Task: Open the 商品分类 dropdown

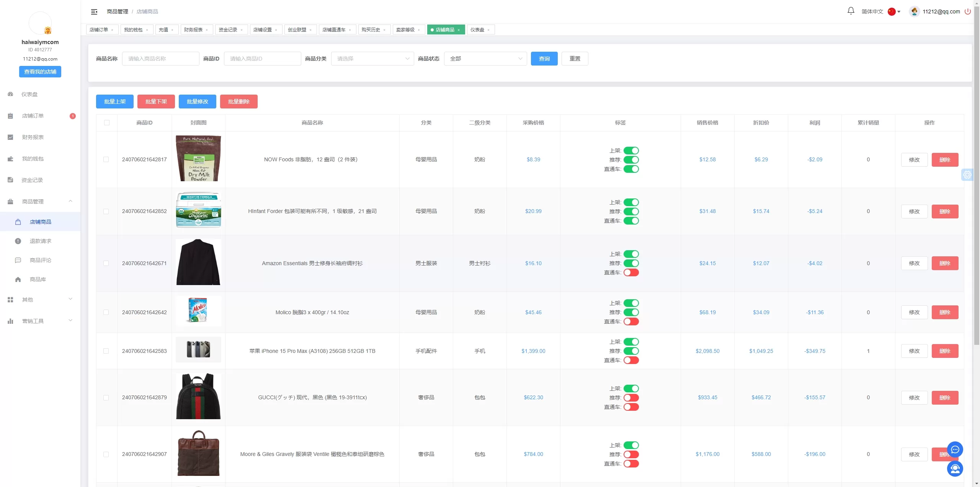Action: coord(372,59)
